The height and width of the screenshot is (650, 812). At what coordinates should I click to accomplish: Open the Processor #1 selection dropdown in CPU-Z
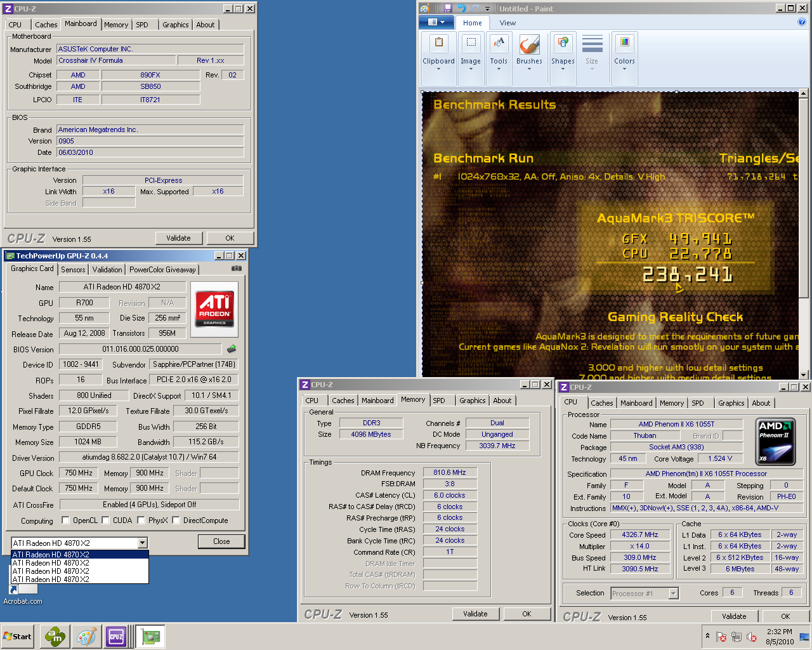[673, 594]
